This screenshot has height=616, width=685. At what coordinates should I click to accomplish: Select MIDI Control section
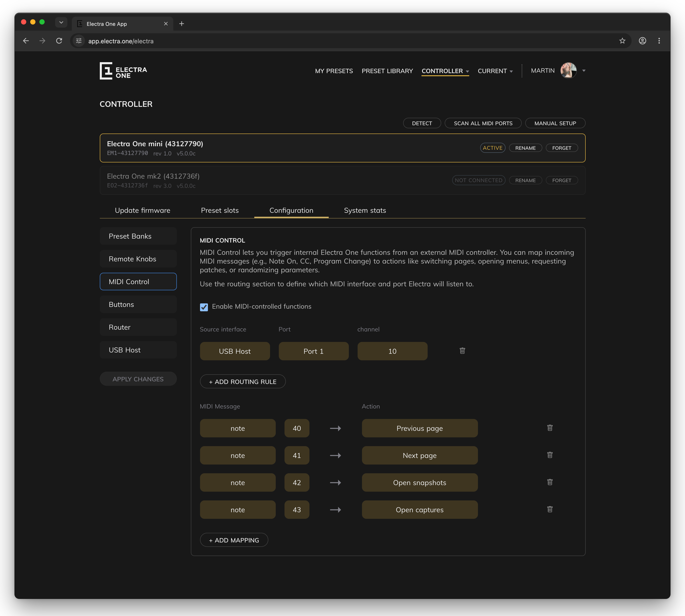(138, 281)
